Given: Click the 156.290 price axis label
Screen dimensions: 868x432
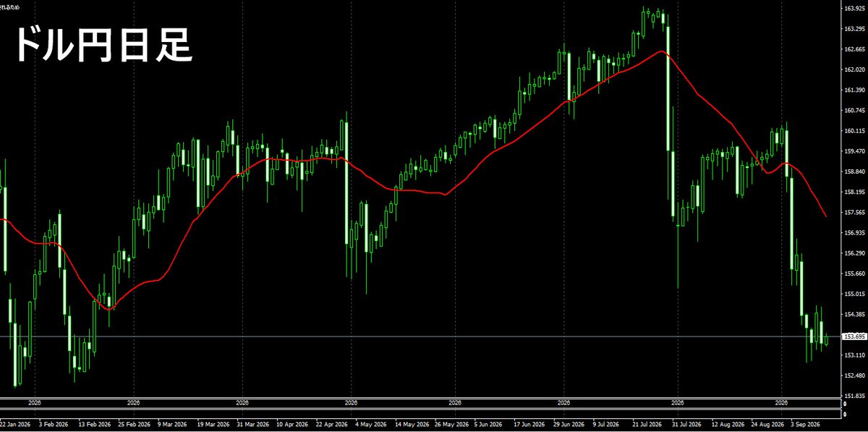Looking at the screenshot, I should pyautogui.click(x=854, y=253).
